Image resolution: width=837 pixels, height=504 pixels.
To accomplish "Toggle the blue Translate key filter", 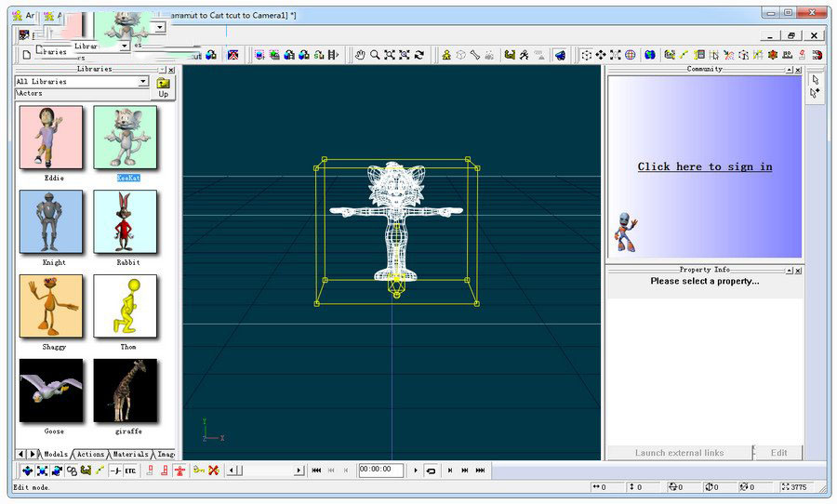I will [x=27, y=471].
